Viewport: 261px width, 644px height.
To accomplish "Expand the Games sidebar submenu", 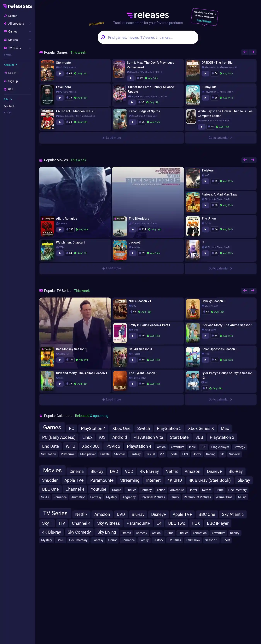I will tap(30, 32).
